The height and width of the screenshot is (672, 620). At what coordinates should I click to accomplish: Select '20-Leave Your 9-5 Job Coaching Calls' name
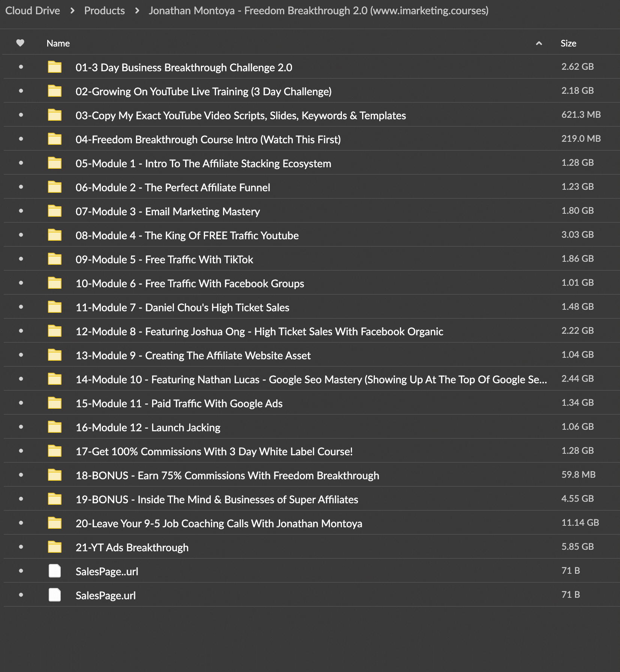219,523
